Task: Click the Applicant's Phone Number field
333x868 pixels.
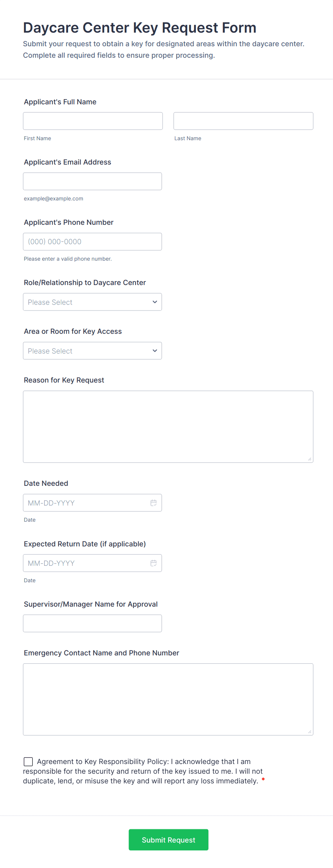Action: tap(92, 242)
